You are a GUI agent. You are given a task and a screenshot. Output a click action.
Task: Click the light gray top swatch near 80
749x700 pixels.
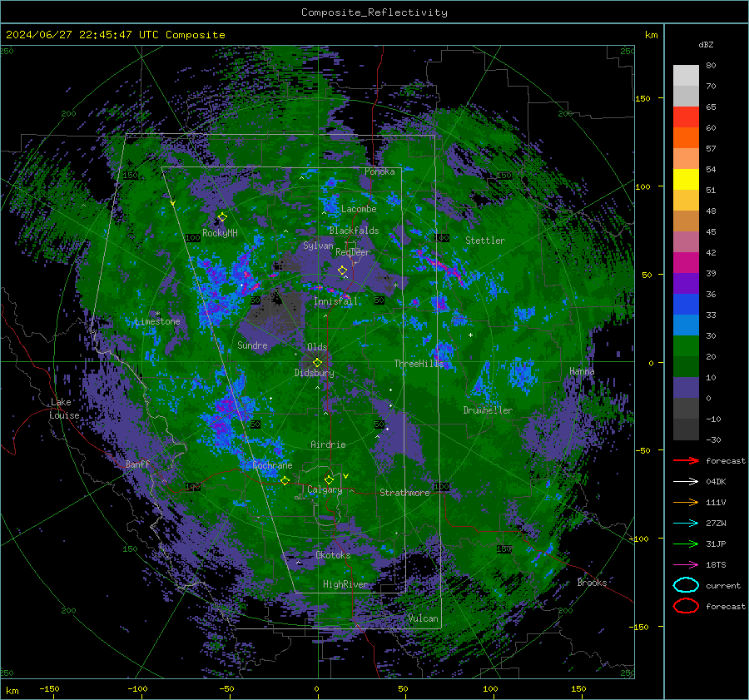pos(686,76)
